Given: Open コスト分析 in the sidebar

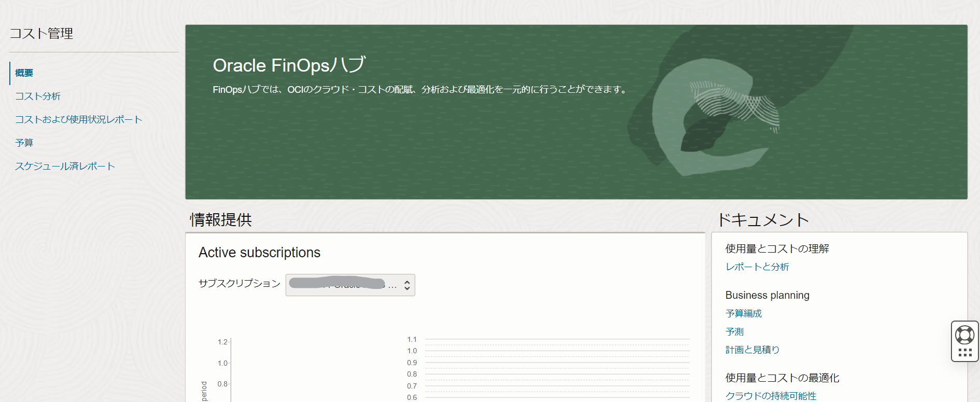Looking at the screenshot, I should [x=38, y=96].
